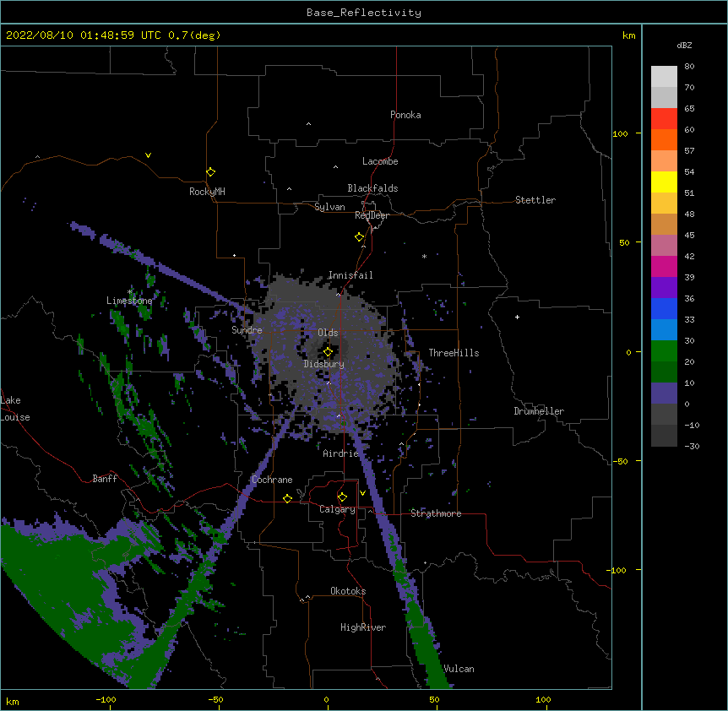The height and width of the screenshot is (711, 728).
Task: Click the Ponoka city label
Action: coord(405,115)
